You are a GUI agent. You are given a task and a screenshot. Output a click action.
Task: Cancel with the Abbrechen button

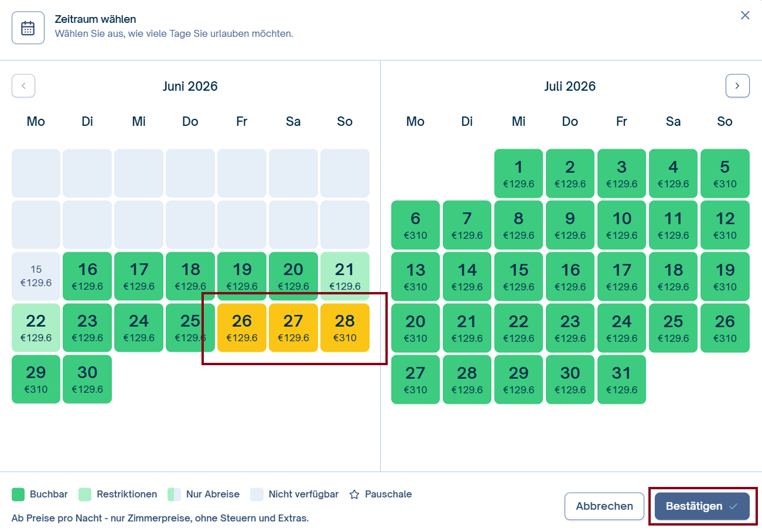tap(604, 506)
